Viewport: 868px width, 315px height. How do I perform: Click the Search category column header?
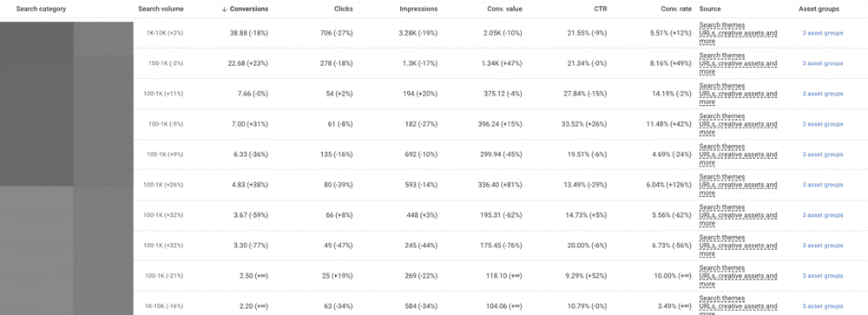42,10
